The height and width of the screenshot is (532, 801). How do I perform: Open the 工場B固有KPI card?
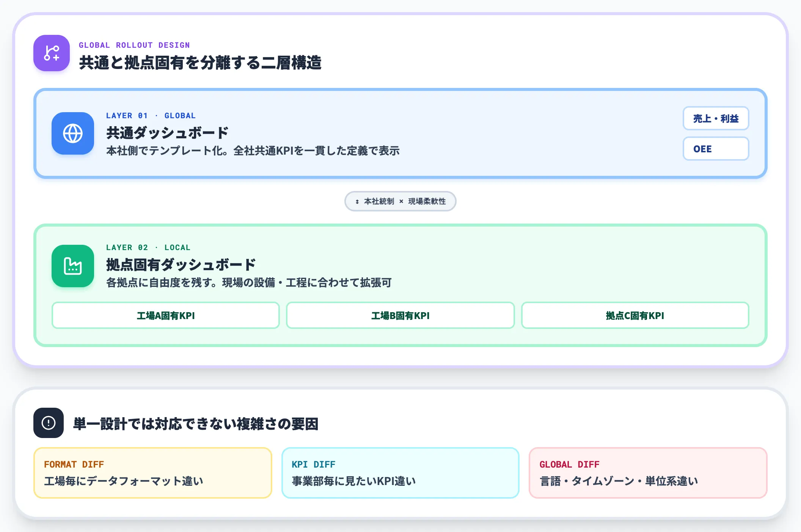click(400, 315)
